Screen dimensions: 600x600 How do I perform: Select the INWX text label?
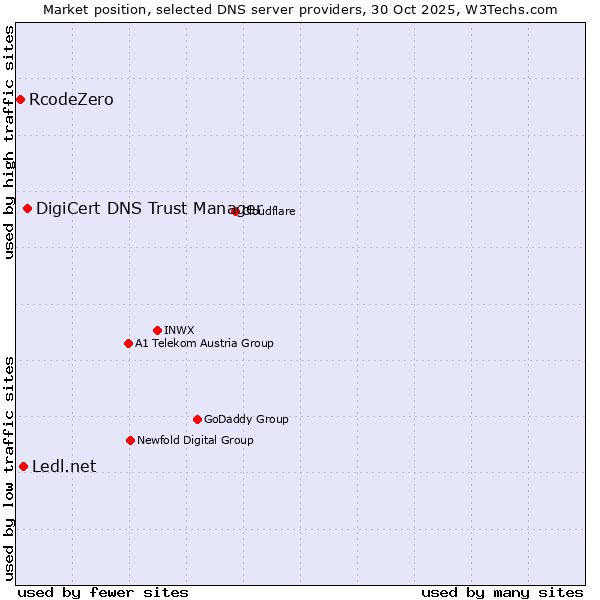[x=179, y=330]
